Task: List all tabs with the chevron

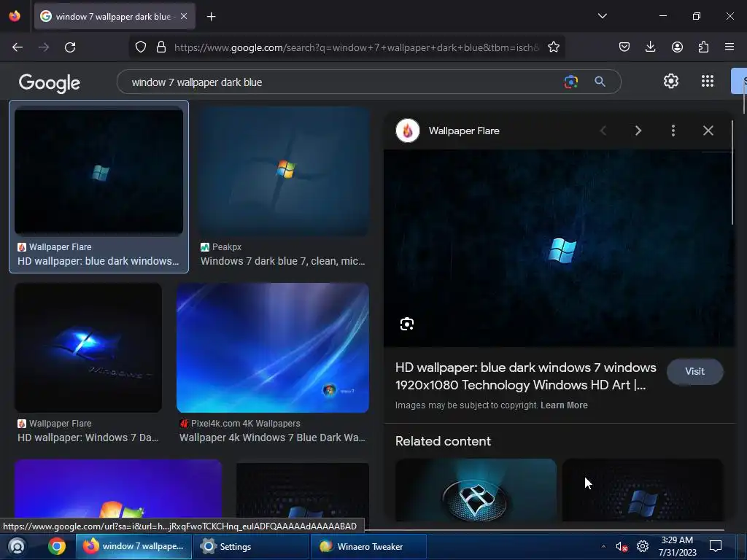Action: [x=602, y=16]
